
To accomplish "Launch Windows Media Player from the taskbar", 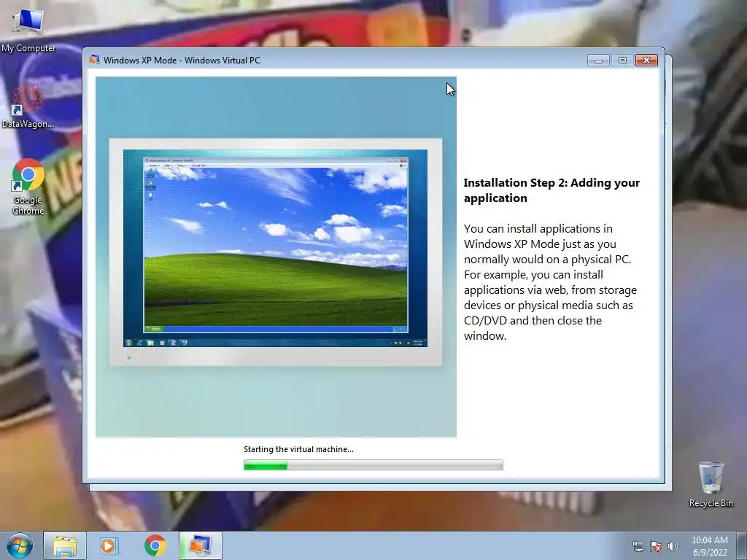I will (109, 545).
